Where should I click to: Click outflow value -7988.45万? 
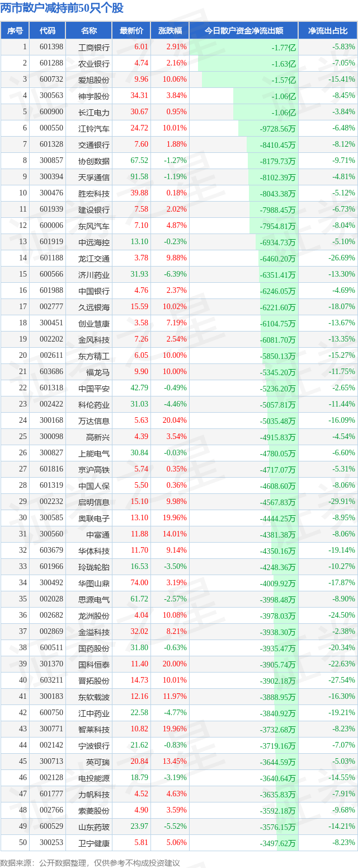pyautogui.click(x=278, y=210)
